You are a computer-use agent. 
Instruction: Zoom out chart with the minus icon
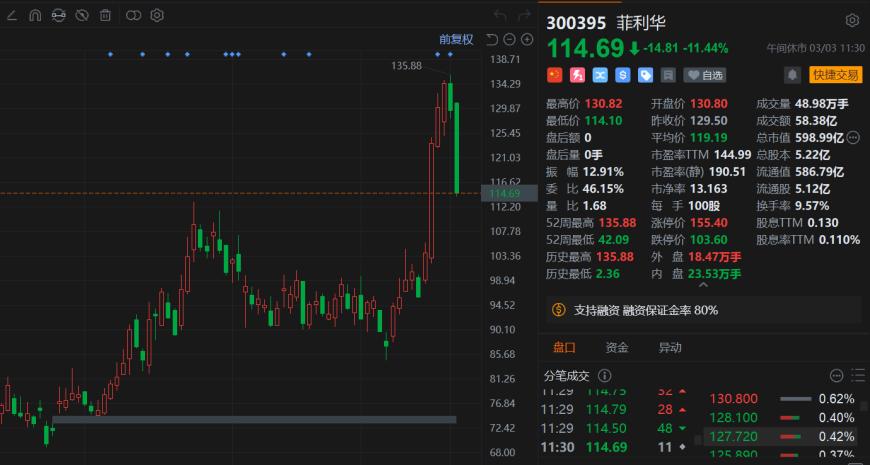pos(509,39)
